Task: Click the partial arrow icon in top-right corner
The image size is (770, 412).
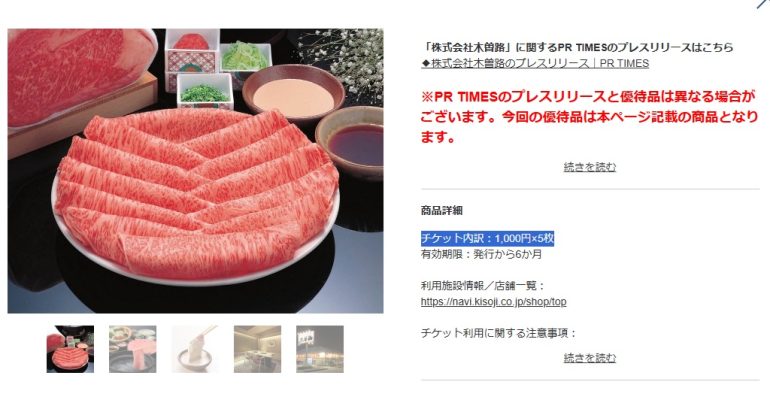Action: (x=763, y=4)
